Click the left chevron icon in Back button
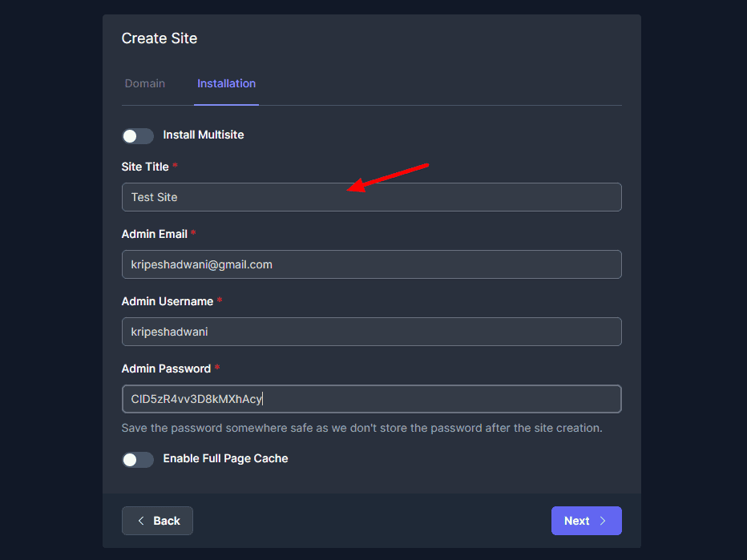 coord(142,521)
